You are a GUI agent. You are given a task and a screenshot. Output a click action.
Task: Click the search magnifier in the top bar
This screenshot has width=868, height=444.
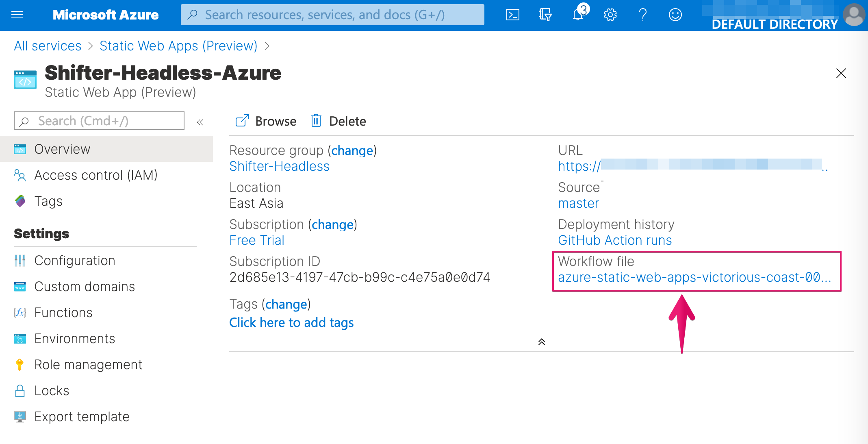(193, 15)
